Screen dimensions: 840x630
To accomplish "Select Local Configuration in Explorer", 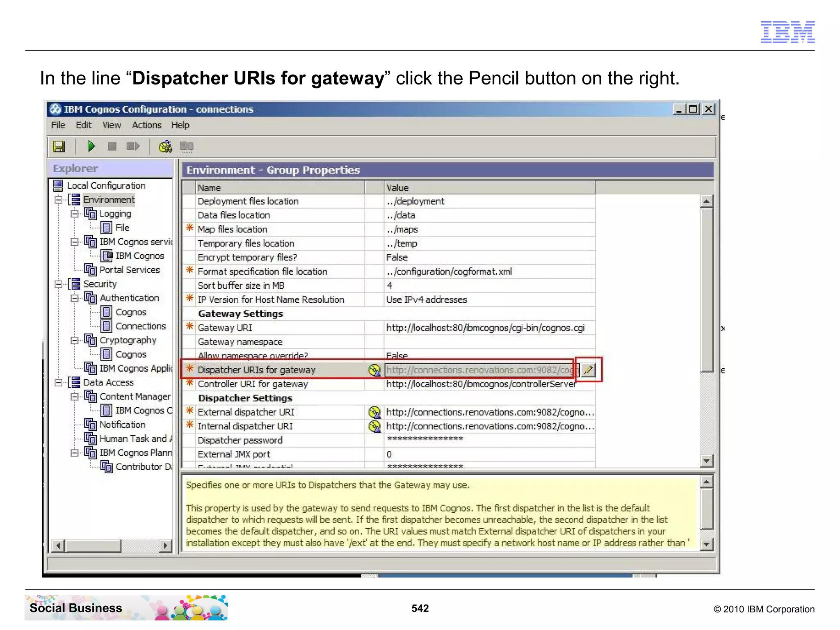I will (x=106, y=185).
